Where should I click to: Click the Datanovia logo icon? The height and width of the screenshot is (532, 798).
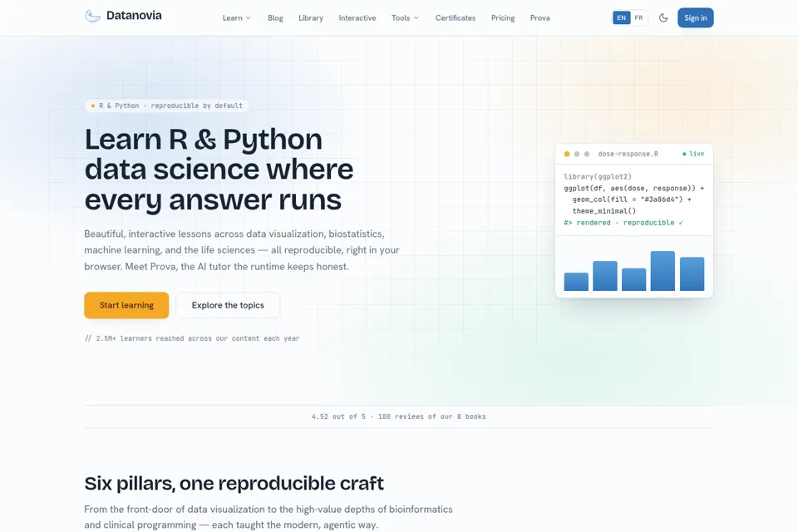(92, 17)
